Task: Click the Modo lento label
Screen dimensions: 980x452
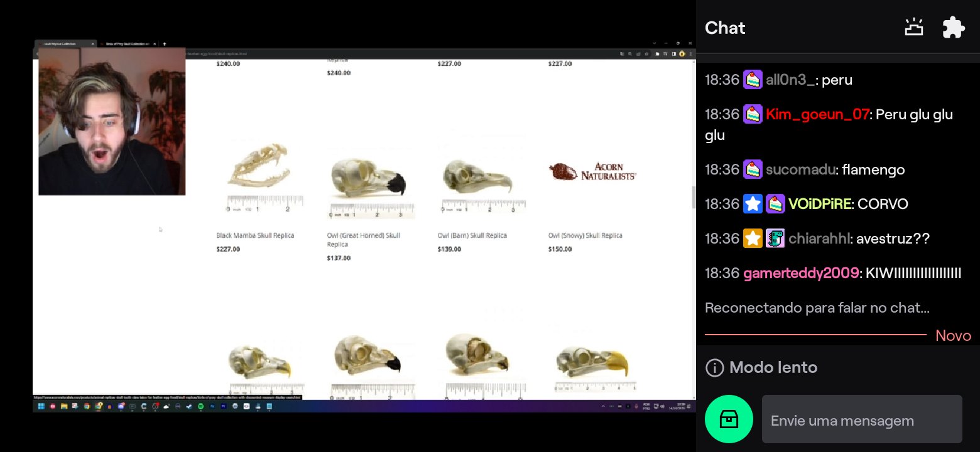Action: point(773,367)
